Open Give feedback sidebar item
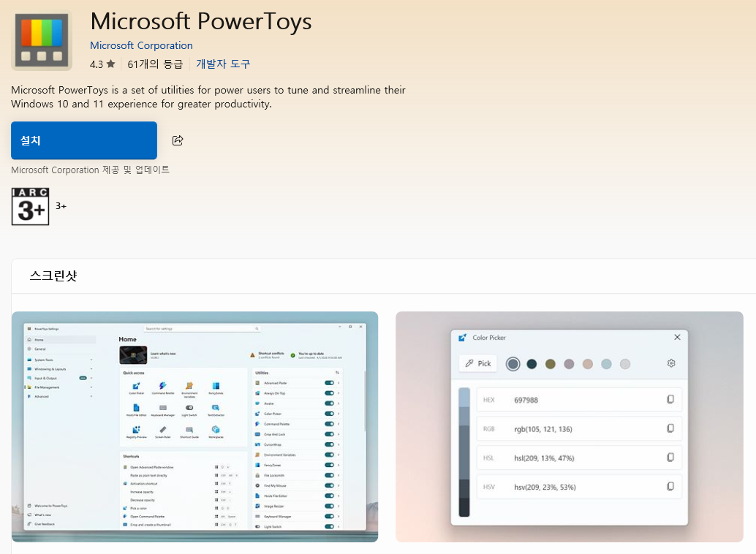756x554 pixels. point(42,523)
